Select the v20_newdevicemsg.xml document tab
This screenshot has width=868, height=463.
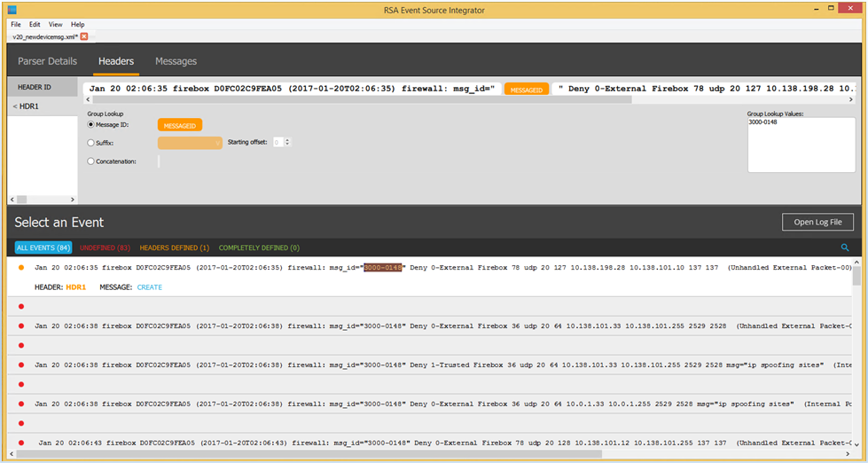(45, 36)
